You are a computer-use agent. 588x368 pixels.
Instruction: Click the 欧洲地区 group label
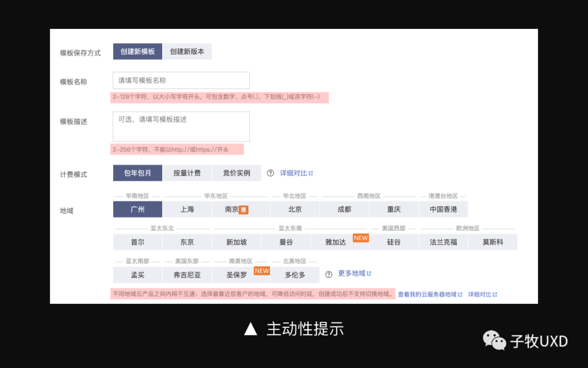point(468,228)
